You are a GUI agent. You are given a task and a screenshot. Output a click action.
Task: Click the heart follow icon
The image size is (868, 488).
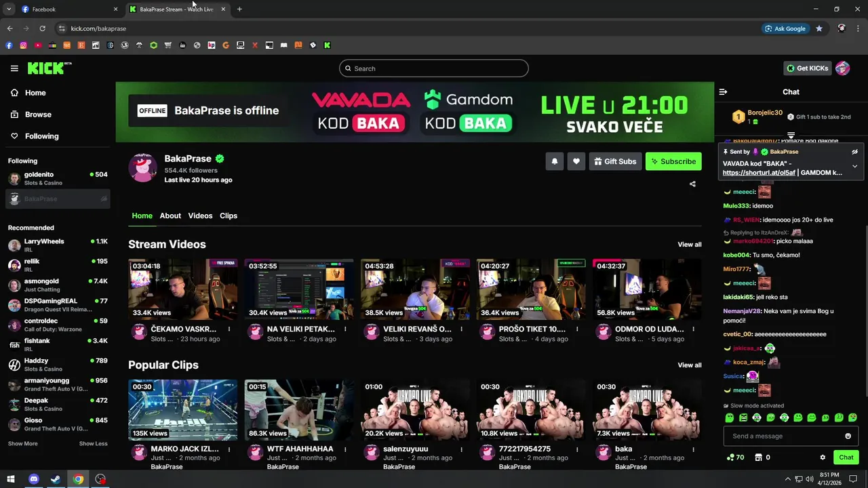point(576,161)
